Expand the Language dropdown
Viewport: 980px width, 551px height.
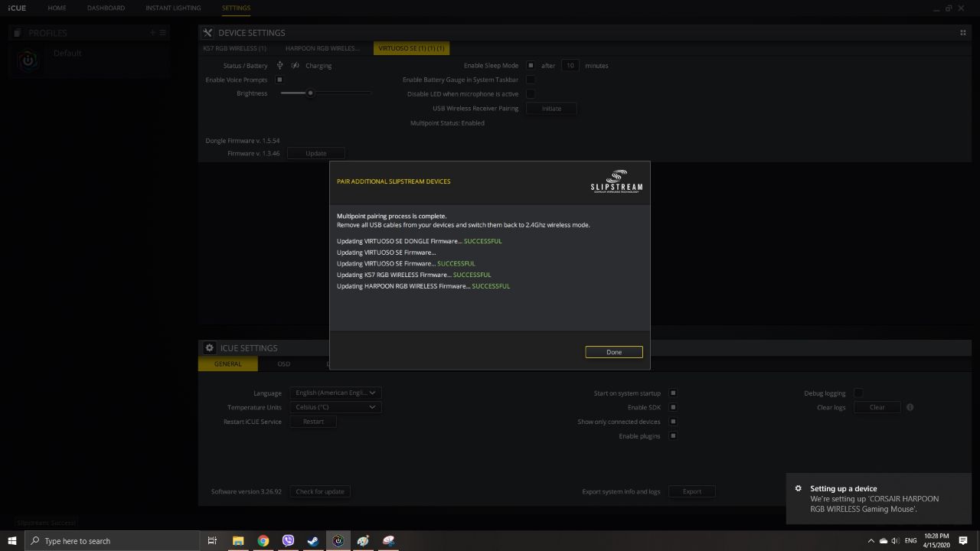[335, 393]
